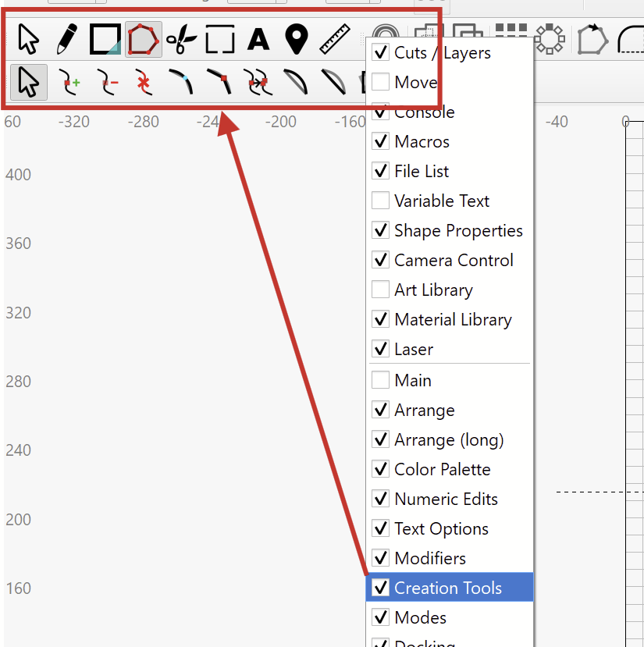This screenshot has height=647, width=644.
Task: Click the circular array icon in toolbar
Action: tap(550, 38)
